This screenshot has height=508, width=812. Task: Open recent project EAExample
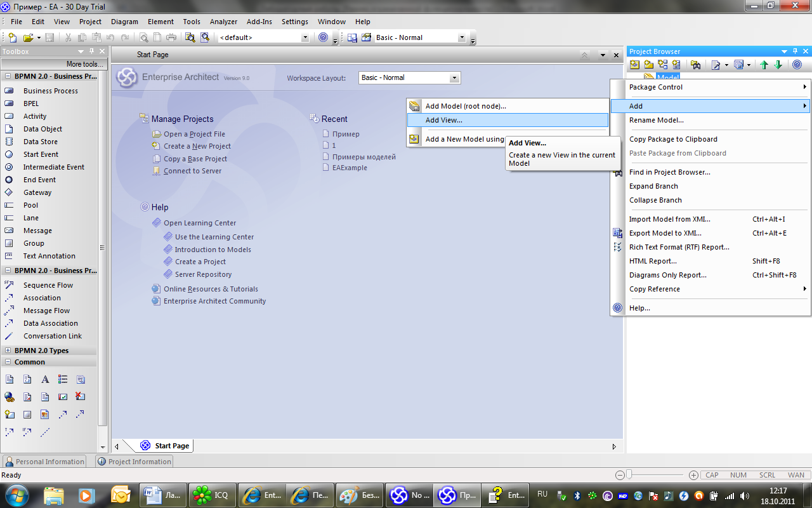(x=350, y=168)
